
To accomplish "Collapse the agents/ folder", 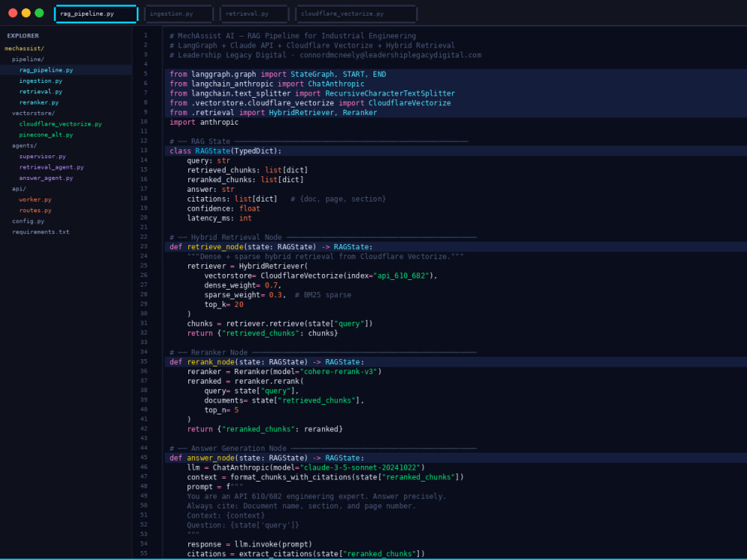I will pos(25,146).
